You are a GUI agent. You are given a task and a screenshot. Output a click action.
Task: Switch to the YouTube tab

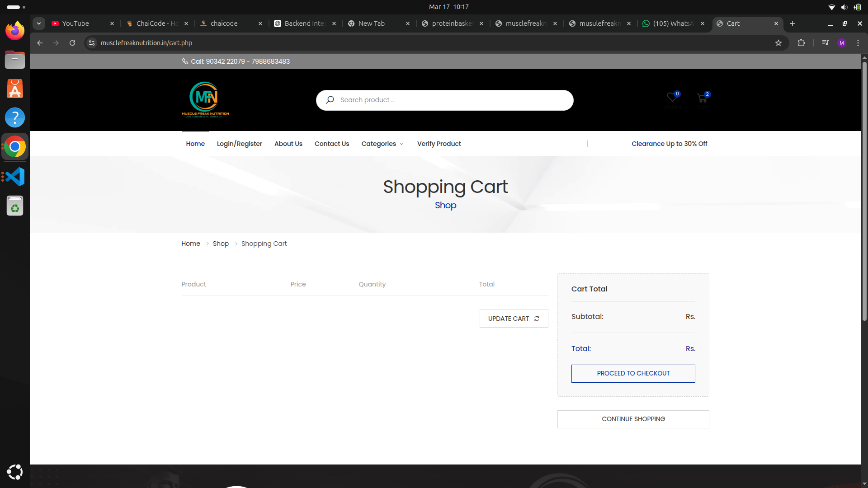(75, 23)
